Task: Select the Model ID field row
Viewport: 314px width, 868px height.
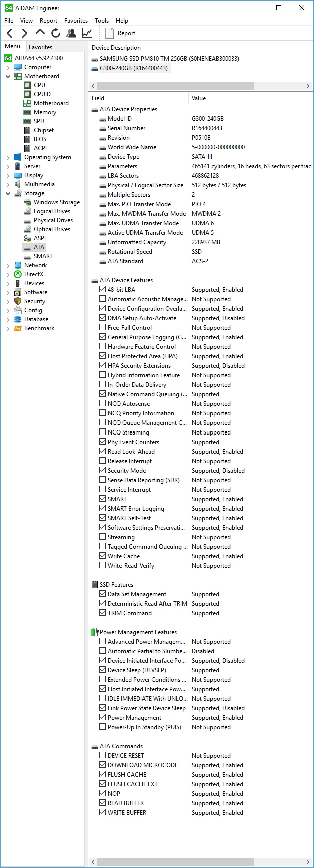Action: (x=200, y=119)
